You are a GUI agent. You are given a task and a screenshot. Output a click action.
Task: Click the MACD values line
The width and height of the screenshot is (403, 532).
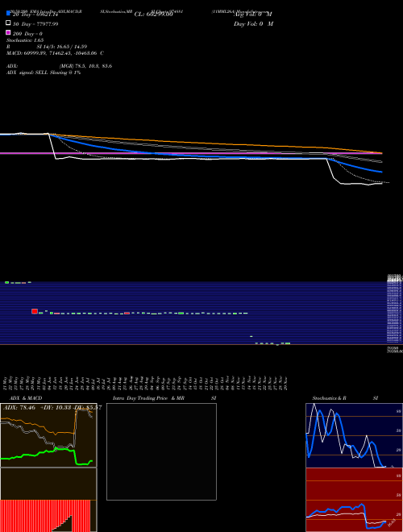55,53
